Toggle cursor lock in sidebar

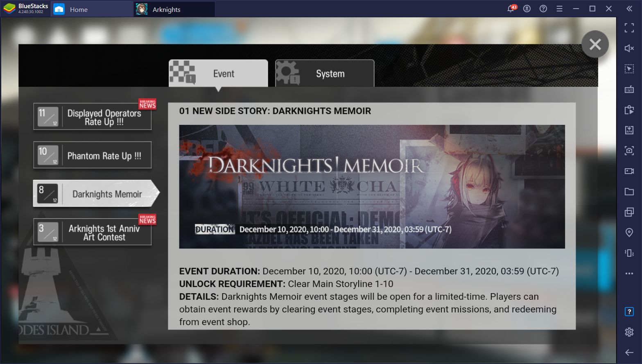(x=629, y=69)
